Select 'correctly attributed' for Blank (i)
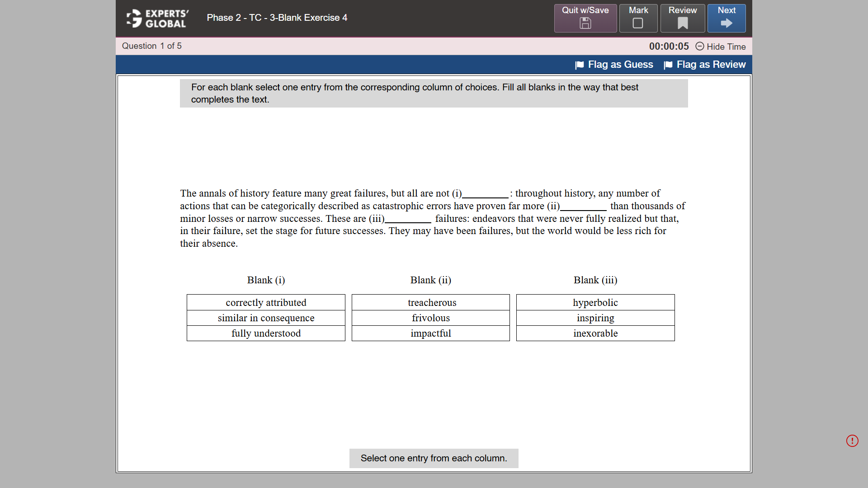The height and width of the screenshot is (488, 868). pyautogui.click(x=266, y=302)
